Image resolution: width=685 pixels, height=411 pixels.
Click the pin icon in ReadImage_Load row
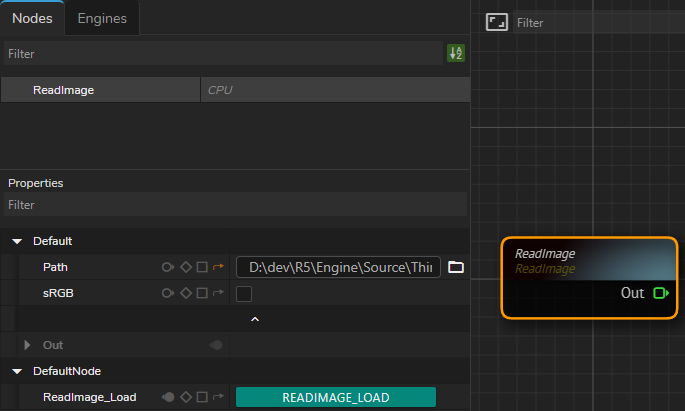[168, 397]
